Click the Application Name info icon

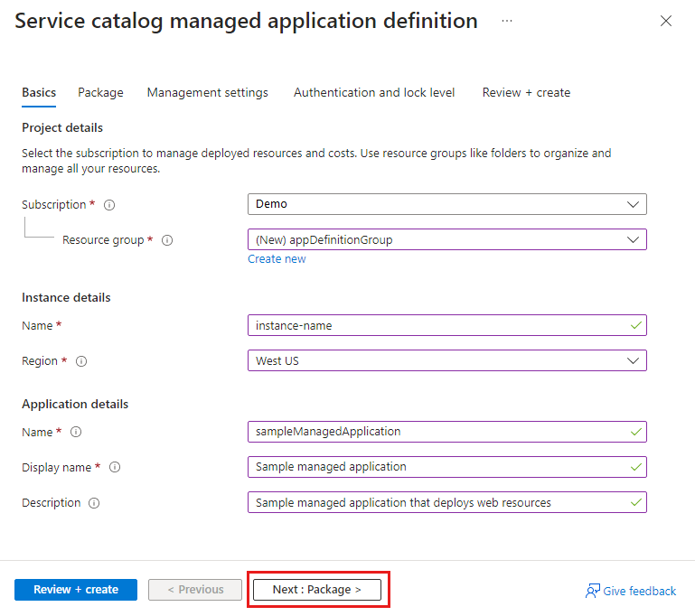(x=76, y=432)
